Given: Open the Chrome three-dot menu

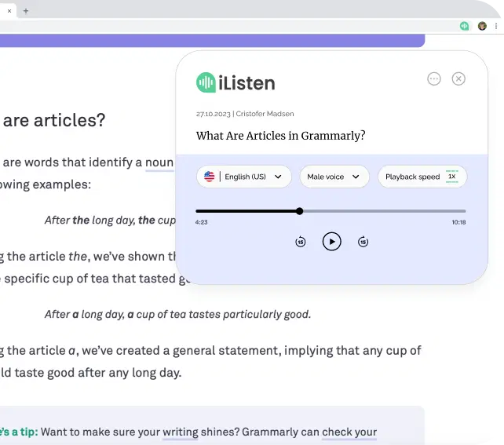Looking at the screenshot, I should point(496,26).
